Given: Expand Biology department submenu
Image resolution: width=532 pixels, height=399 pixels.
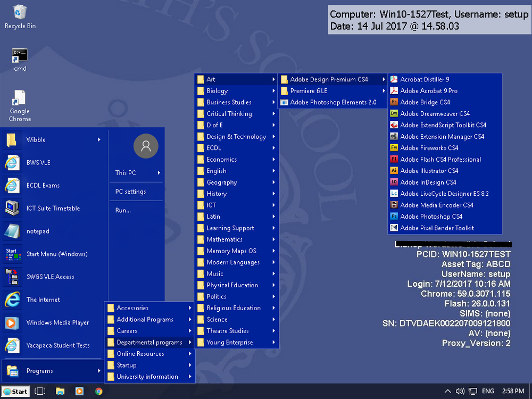Looking at the screenshot, I should (273, 91).
